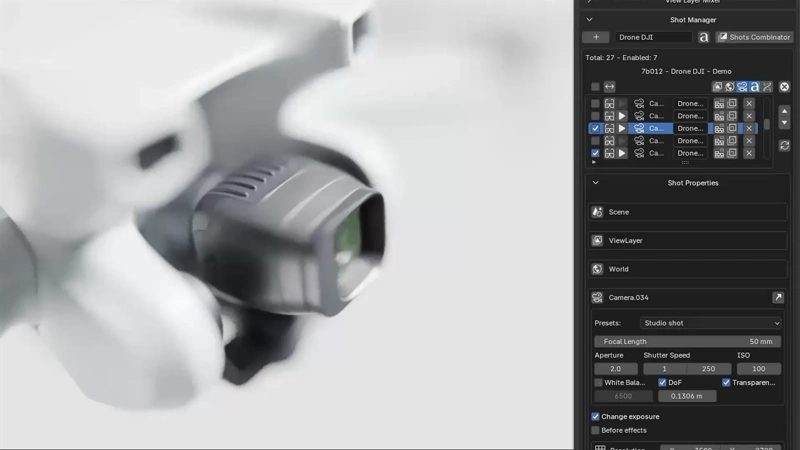The width and height of the screenshot is (800, 450).
Task: Click the DoF focus distance 0.1306 m field
Action: (687, 396)
